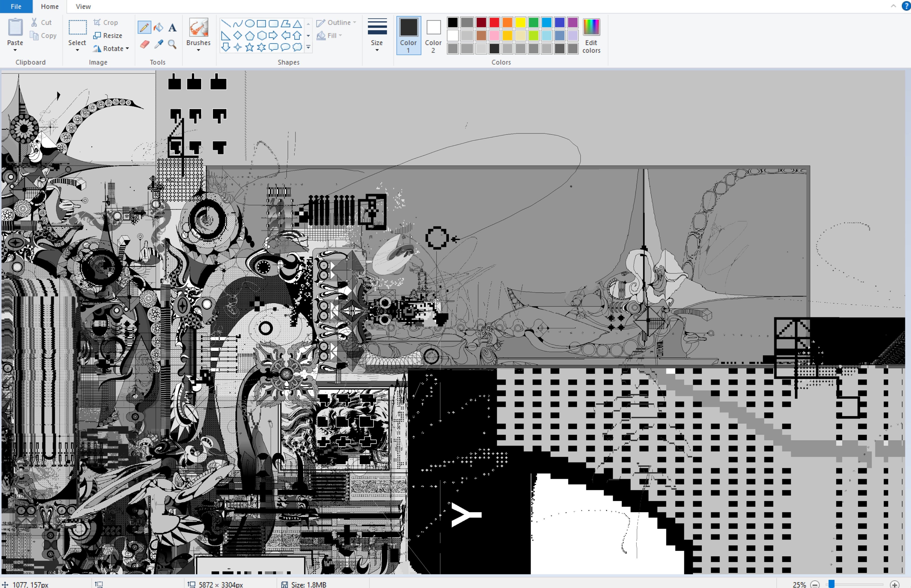The height and width of the screenshot is (588, 911).
Task: Pick the Color picker eyedropper tool
Action: (158, 44)
